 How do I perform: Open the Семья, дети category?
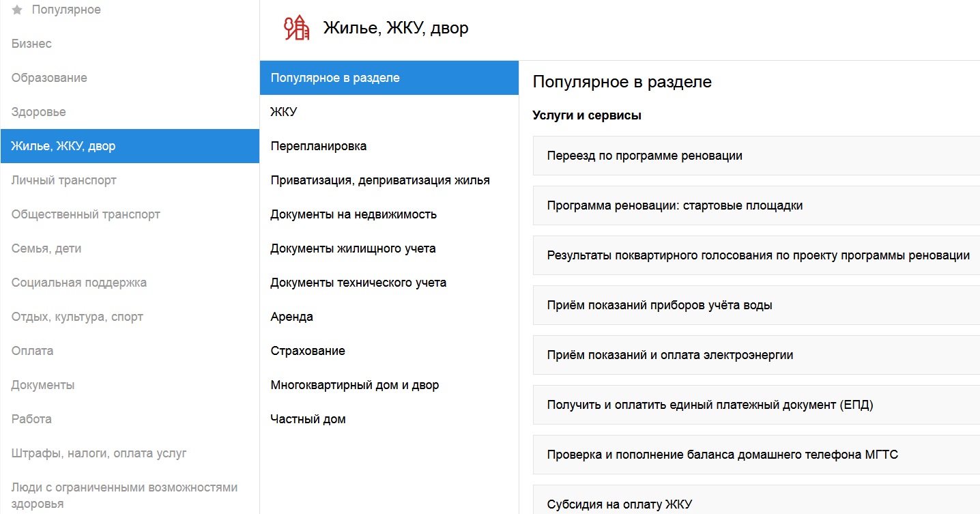pos(46,248)
